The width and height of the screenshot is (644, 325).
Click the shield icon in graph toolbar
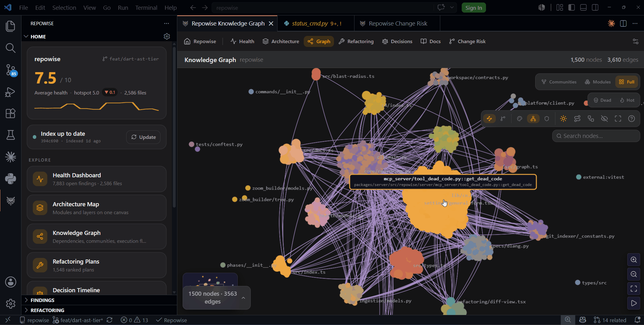pyautogui.click(x=547, y=119)
